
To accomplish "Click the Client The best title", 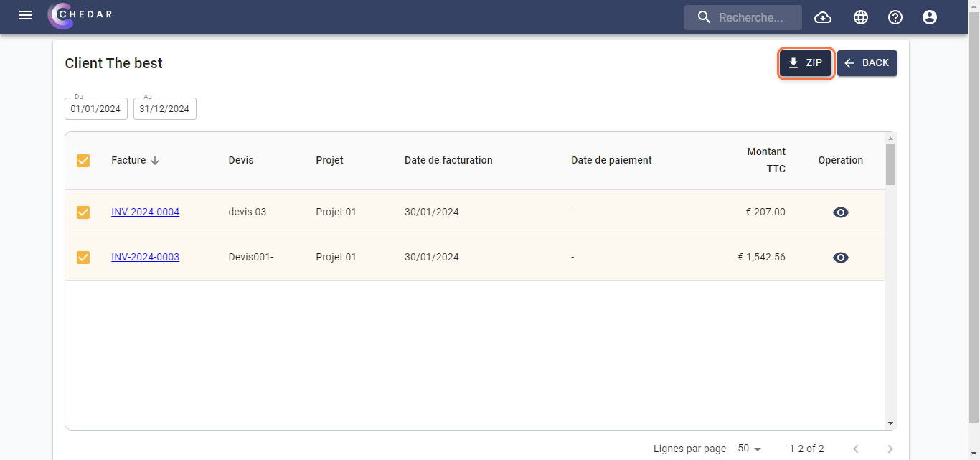I will pos(114,63).
